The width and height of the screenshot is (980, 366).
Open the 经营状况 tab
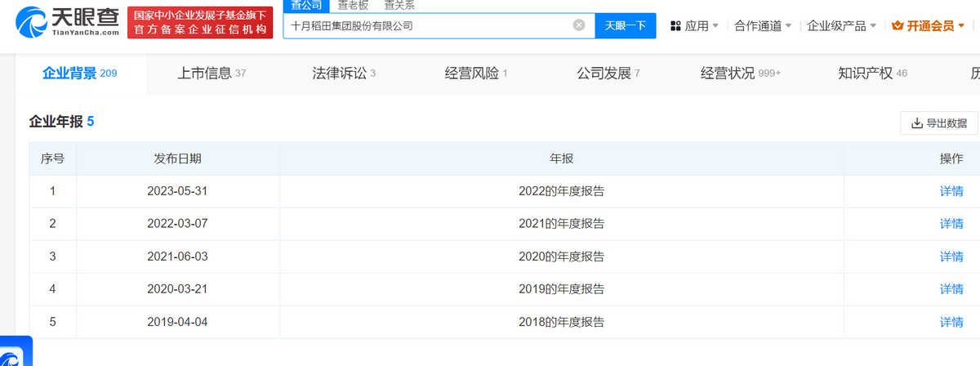(741, 74)
